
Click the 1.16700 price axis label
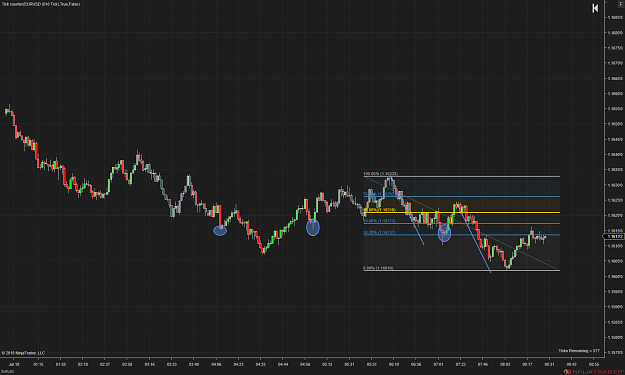[615, 63]
